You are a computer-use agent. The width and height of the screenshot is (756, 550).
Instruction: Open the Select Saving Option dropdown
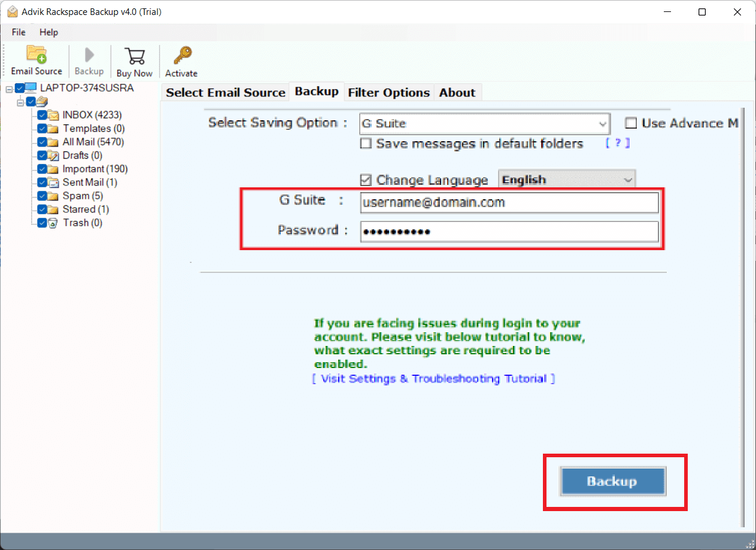point(603,124)
